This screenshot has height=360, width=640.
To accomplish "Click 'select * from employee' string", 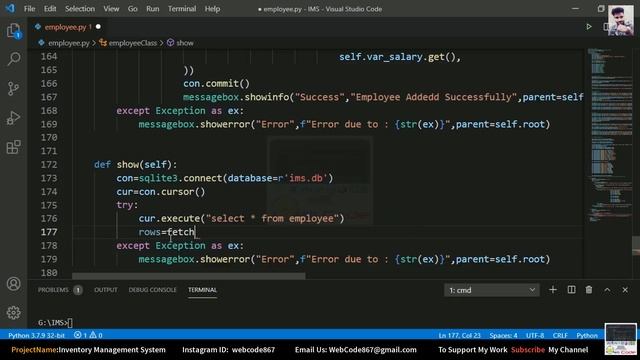I will tap(272, 218).
